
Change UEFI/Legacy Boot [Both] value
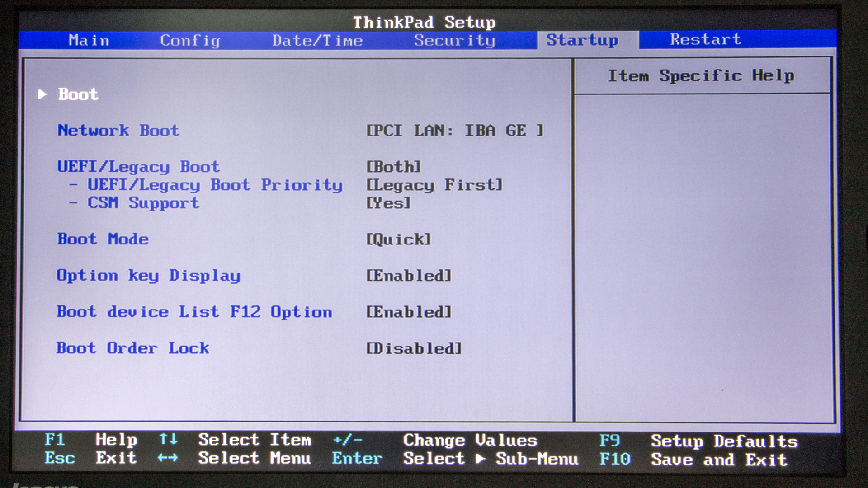click(393, 167)
